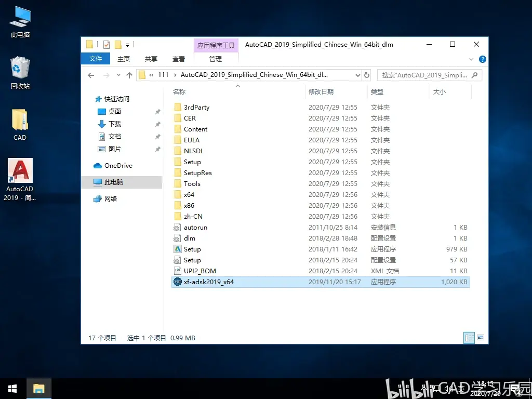
Task: Click the new folder quick access icon
Action: (118, 45)
